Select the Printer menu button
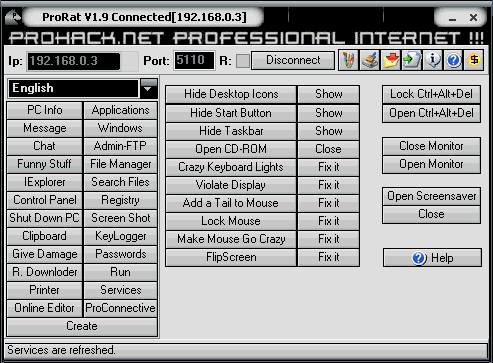493x363 pixels. click(44, 290)
